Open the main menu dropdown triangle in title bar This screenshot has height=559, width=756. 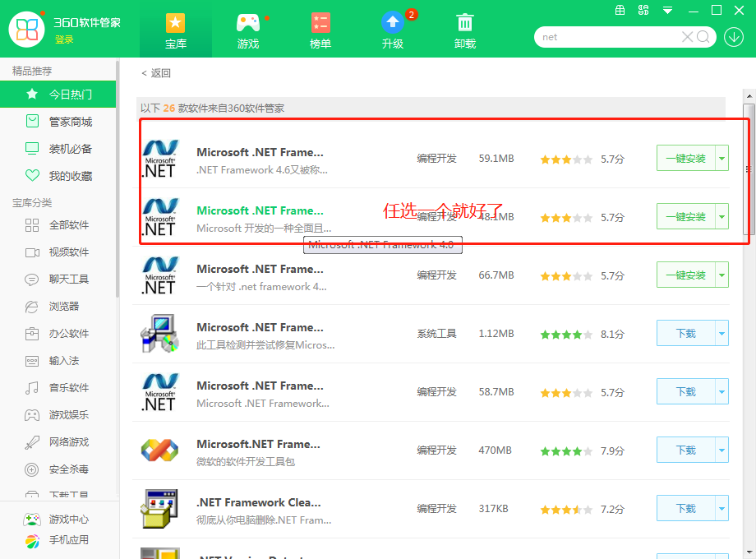click(668, 10)
